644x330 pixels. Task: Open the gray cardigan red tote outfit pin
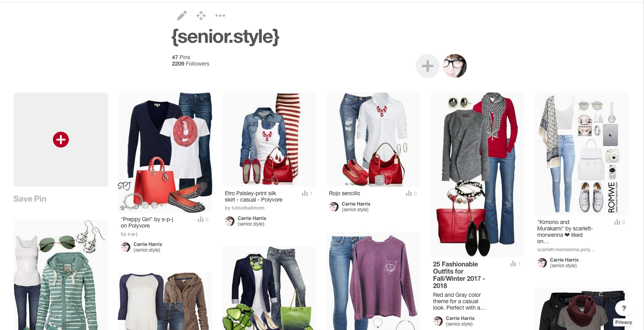click(477, 175)
